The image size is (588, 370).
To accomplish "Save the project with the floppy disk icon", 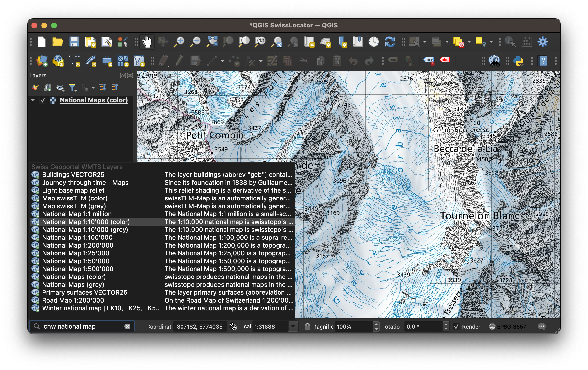I will [74, 42].
